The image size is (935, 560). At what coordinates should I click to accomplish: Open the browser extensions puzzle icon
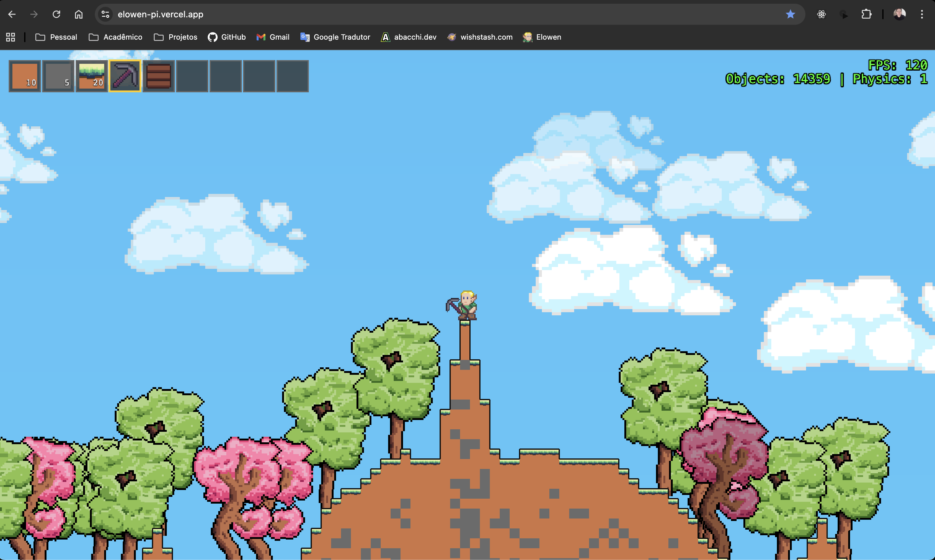pos(866,14)
